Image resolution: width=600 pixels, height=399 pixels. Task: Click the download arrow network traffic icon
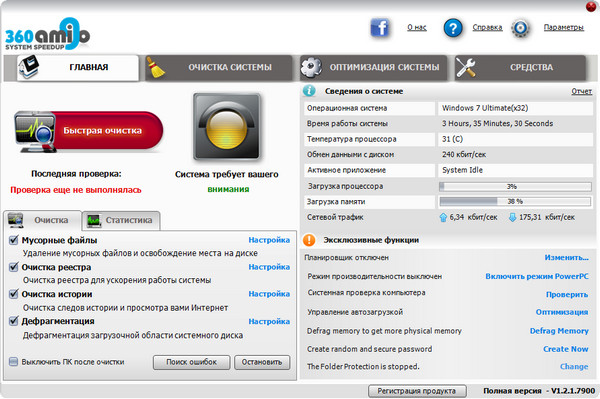[x=512, y=217]
